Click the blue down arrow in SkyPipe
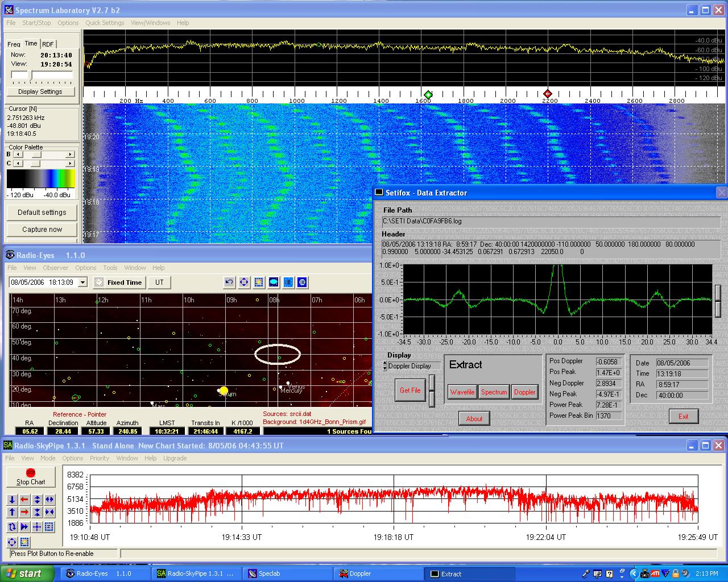This screenshot has height=582, width=728. click(12, 500)
